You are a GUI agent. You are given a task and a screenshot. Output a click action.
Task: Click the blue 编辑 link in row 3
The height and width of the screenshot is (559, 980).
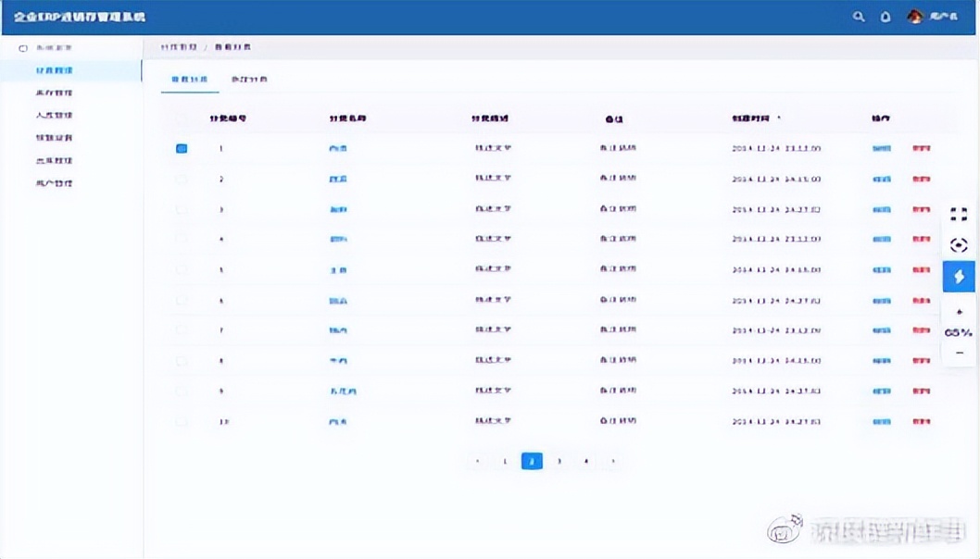click(881, 209)
